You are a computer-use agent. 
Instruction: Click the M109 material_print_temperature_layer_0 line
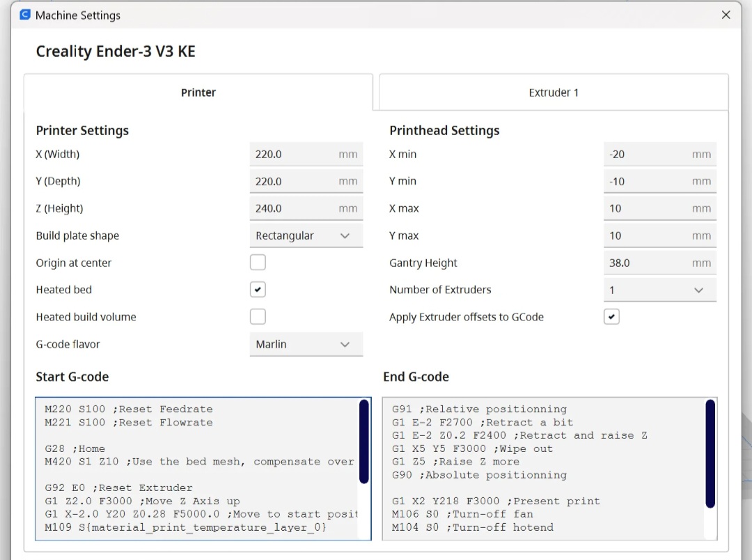pos(186,527)
